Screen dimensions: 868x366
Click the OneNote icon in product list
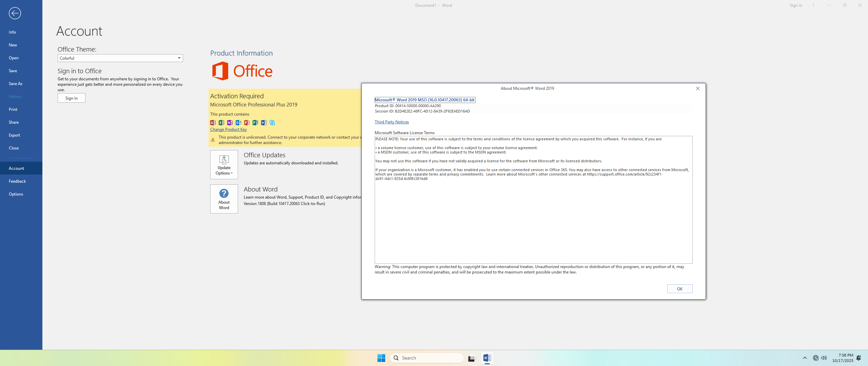click(230, 123)
